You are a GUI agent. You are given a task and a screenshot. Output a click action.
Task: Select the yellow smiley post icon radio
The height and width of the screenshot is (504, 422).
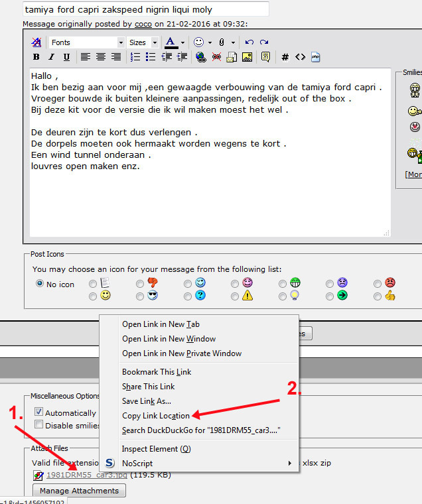93,296
